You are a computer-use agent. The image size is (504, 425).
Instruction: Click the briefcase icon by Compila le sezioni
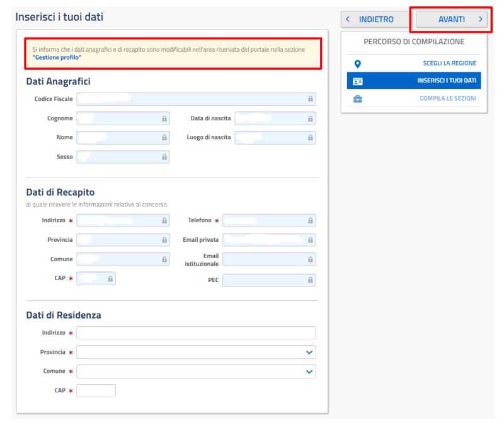coord(357,99)
